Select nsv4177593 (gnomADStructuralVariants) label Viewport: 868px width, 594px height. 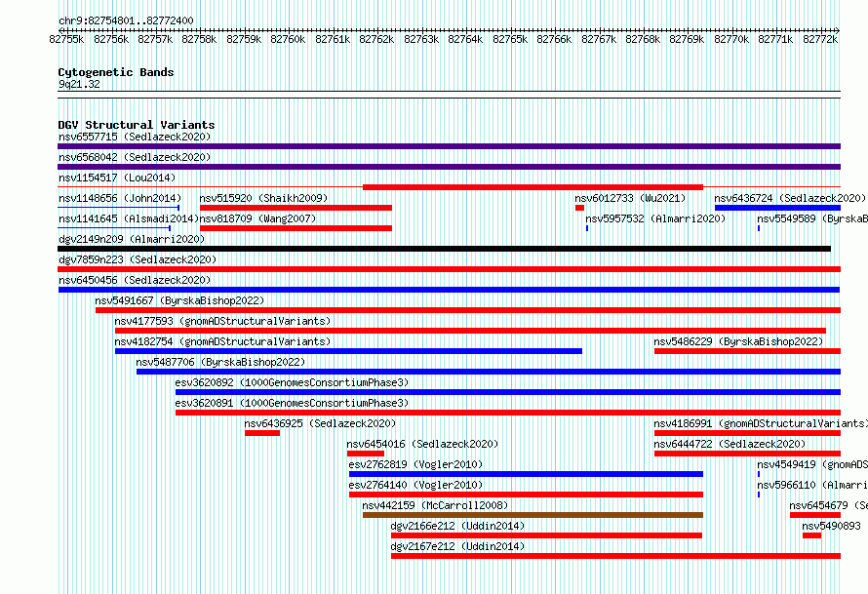tap(222, 321)
